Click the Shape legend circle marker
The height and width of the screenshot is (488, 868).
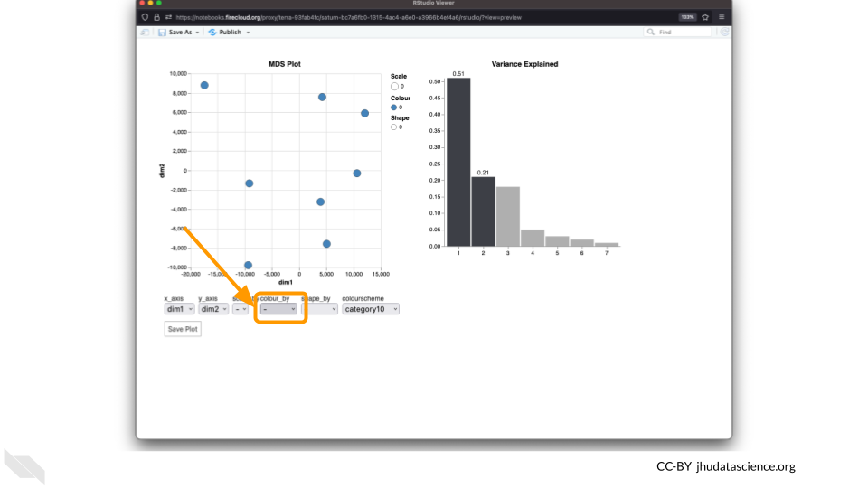click(393, 127)
